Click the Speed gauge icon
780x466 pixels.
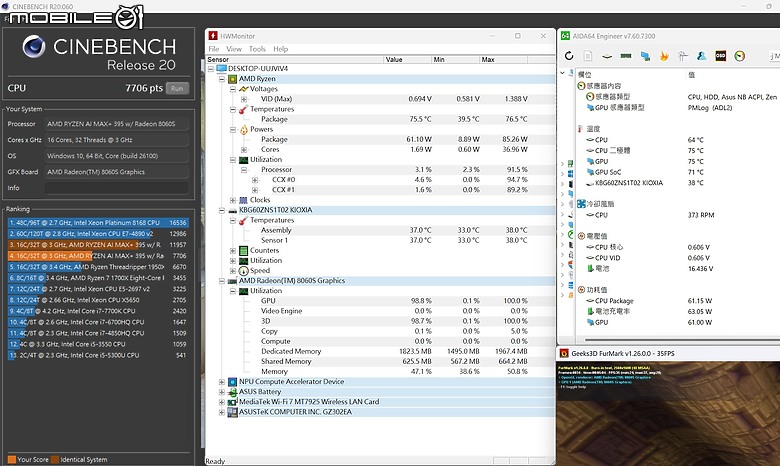(x=243, y=271)
